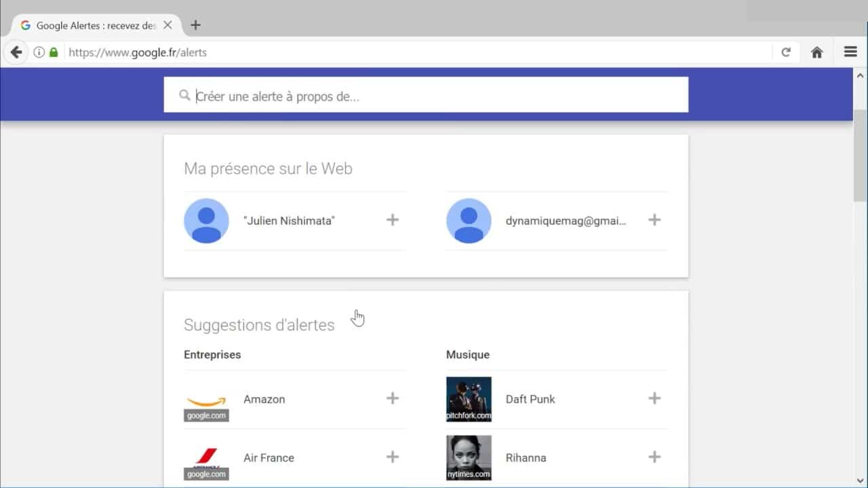Add the Rihanna alert suggestion
The width and height of the screenshot is (868, 488).
(x=654, y=457)
